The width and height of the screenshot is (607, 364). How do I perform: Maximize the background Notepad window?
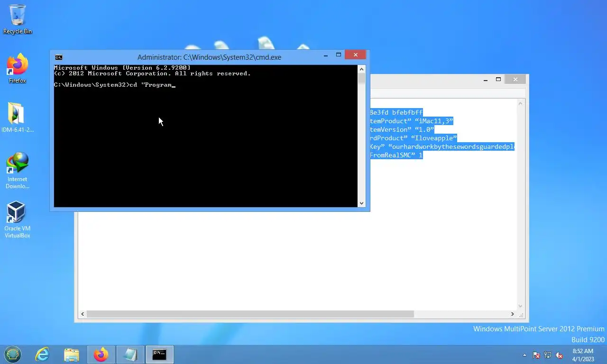[x=498, y=80]
